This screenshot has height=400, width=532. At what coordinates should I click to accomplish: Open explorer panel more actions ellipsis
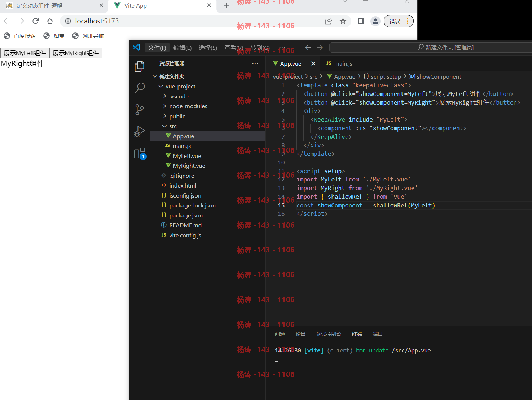(x=255, y=63)
